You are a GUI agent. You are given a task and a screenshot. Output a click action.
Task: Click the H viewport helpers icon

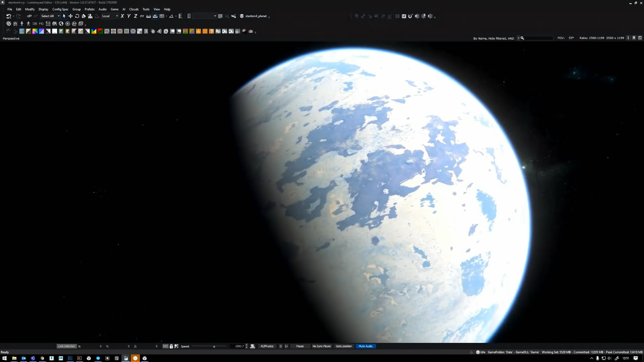click(x=634, y=38)
